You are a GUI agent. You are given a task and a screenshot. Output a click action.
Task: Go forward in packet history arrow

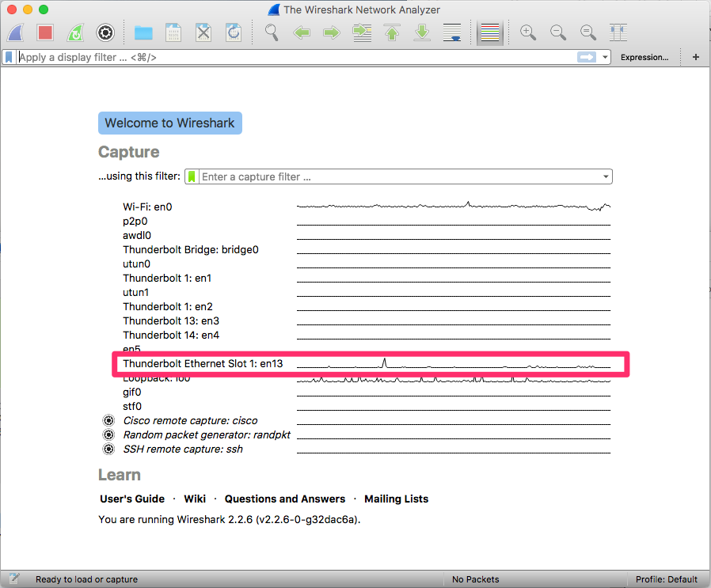coord(332,32)
